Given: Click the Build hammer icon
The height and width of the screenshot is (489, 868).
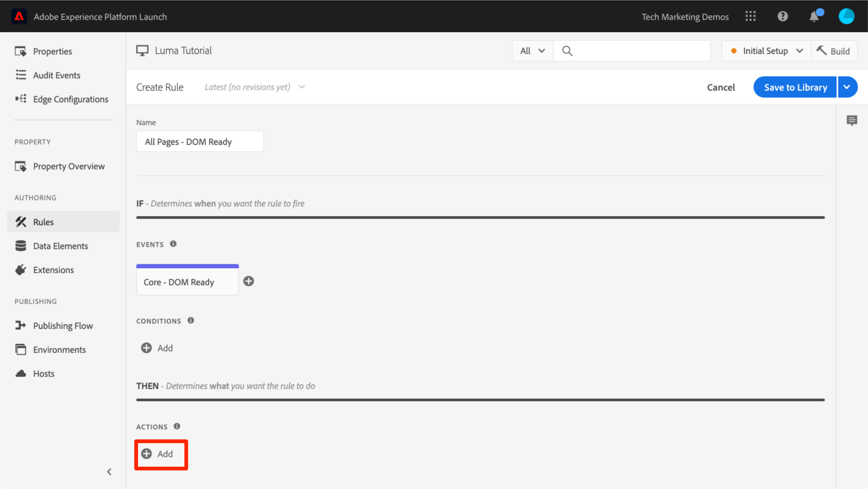Looking at the screenshot, I should pos(821,51).
